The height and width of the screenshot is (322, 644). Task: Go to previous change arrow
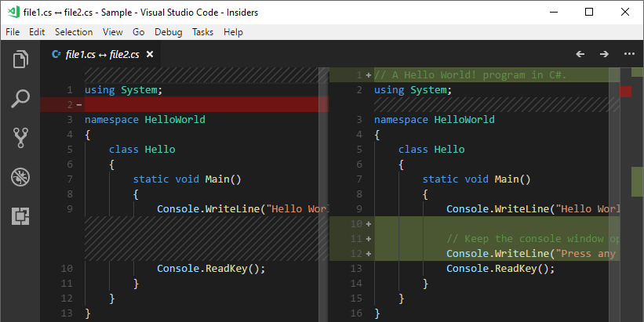coord(580,54)
